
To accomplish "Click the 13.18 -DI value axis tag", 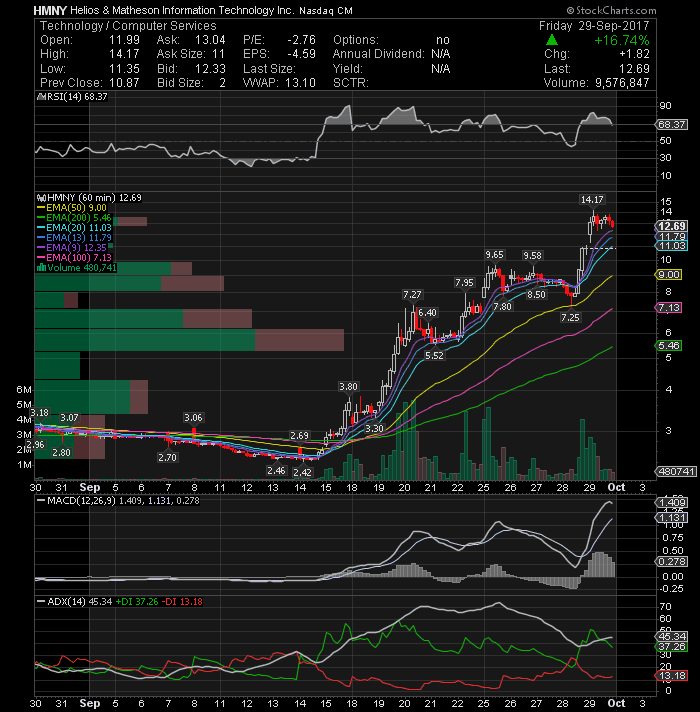I will [x=671, y=676].
